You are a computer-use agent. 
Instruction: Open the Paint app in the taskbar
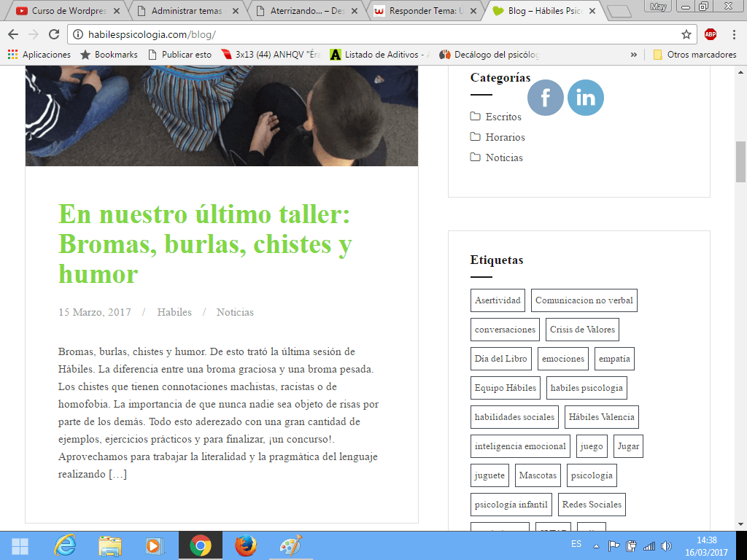[x=290, y=545]
